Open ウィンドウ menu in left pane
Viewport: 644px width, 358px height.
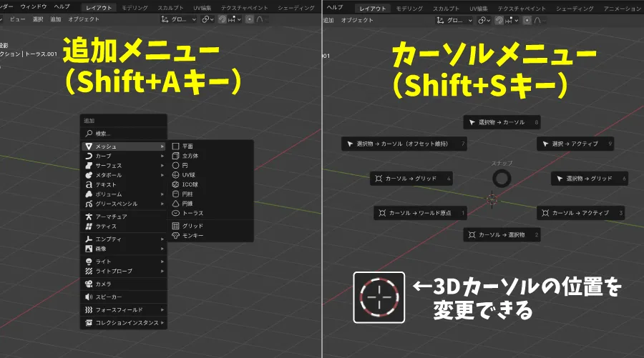click(34, 6)
